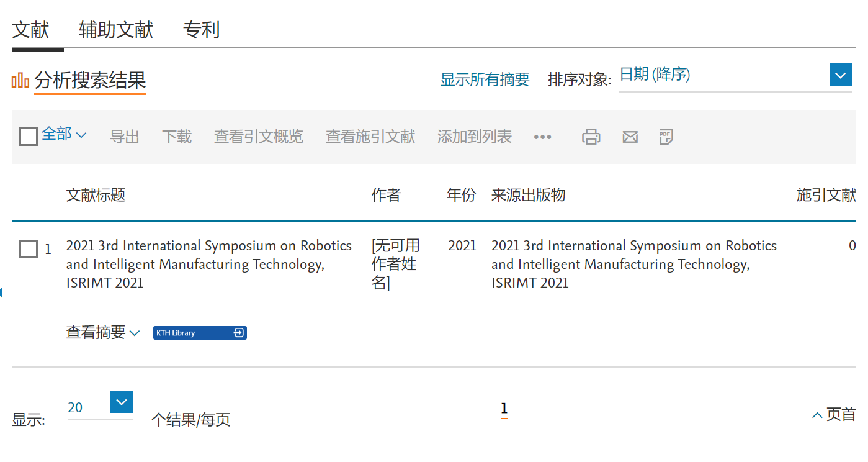The image size is (868, 462).
Task: Click the year 2021 cell
Action: (x=462, y=246)
